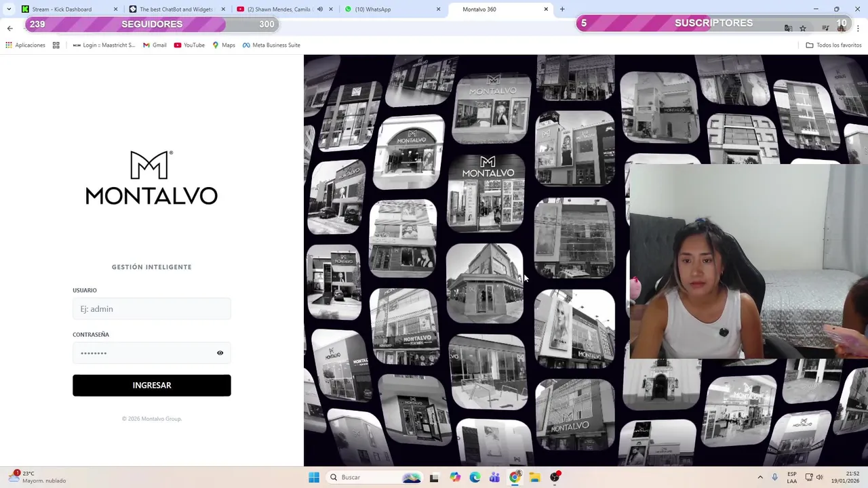Bookmark this page with star icon
Screen dimensions: 868x488
(x=803, y=28)
